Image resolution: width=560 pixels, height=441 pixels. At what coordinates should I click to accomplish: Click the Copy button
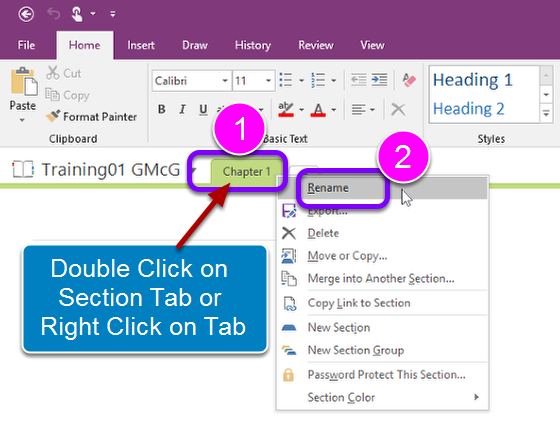(x=68, y=95)
